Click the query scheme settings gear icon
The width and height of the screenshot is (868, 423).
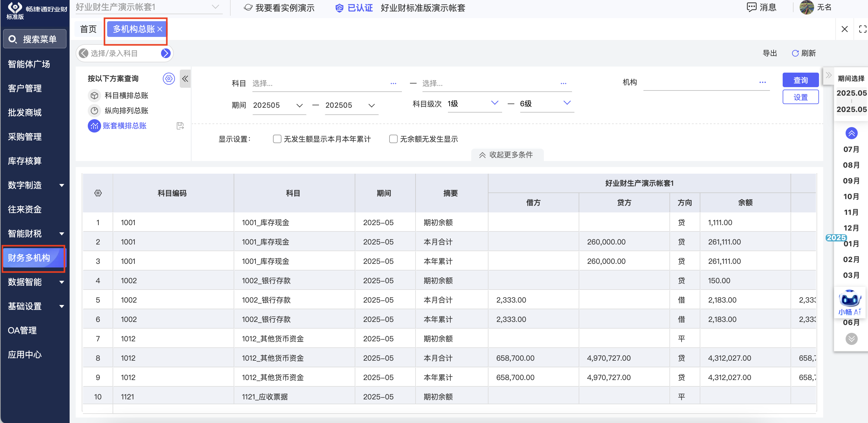[x=169, y=79]
